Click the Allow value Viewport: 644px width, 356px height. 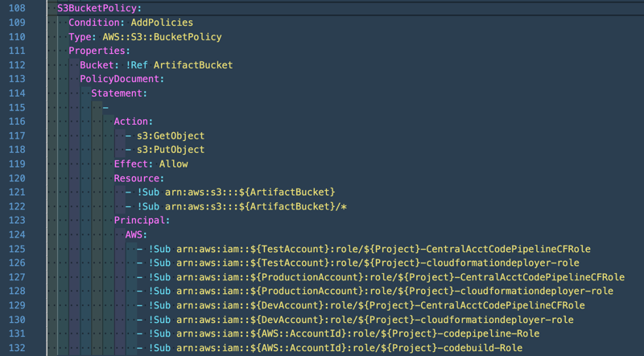click(x=173, y=164)
